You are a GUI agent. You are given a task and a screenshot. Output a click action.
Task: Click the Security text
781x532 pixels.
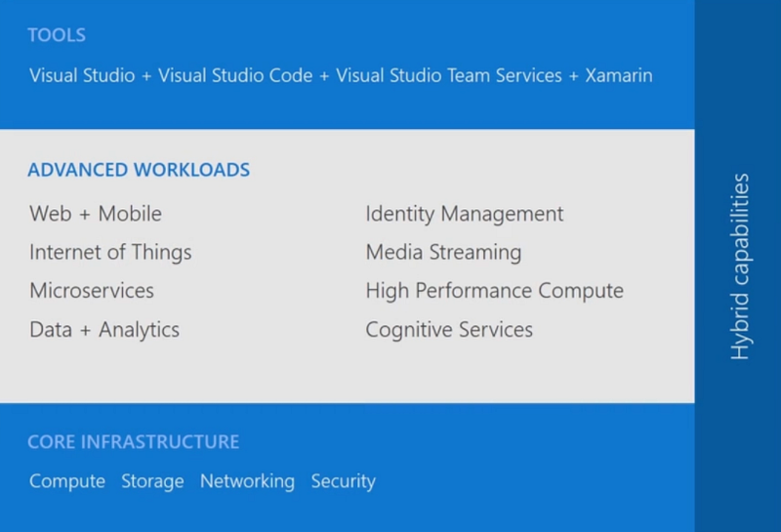click(x=344, y=481)
